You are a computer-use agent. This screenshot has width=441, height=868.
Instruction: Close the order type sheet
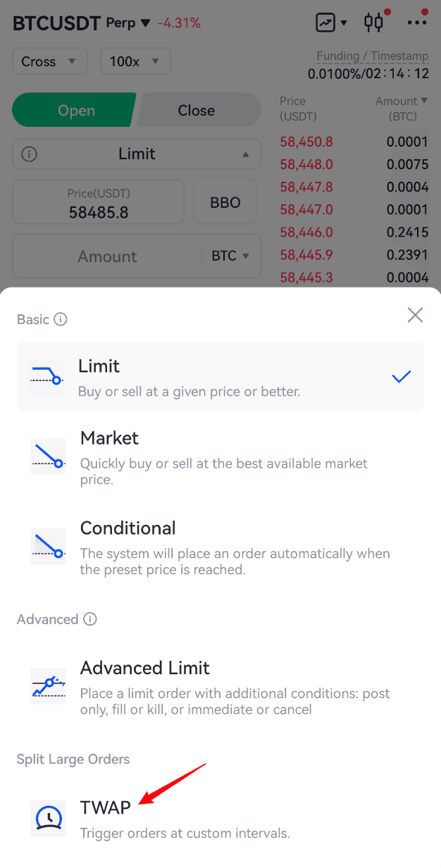(x=415, y=315)
